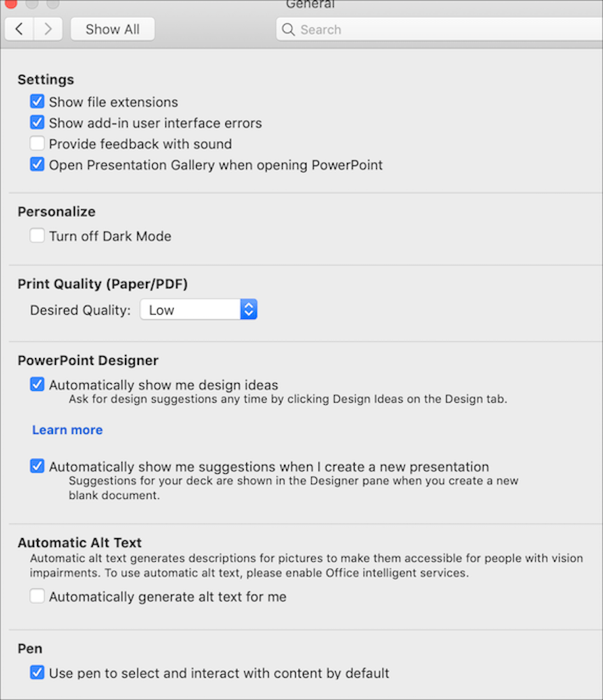Enable Provide feedback with sound
The image size is (603, 700).
pos(37,143)
